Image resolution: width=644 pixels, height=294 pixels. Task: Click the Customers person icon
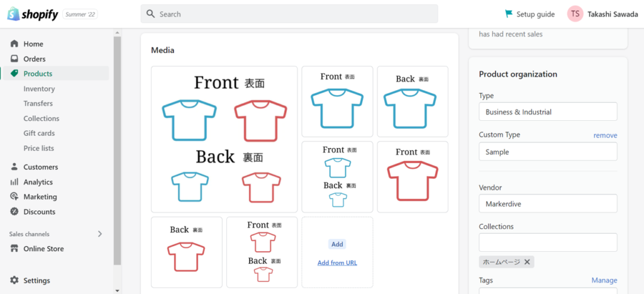(14, 167)
